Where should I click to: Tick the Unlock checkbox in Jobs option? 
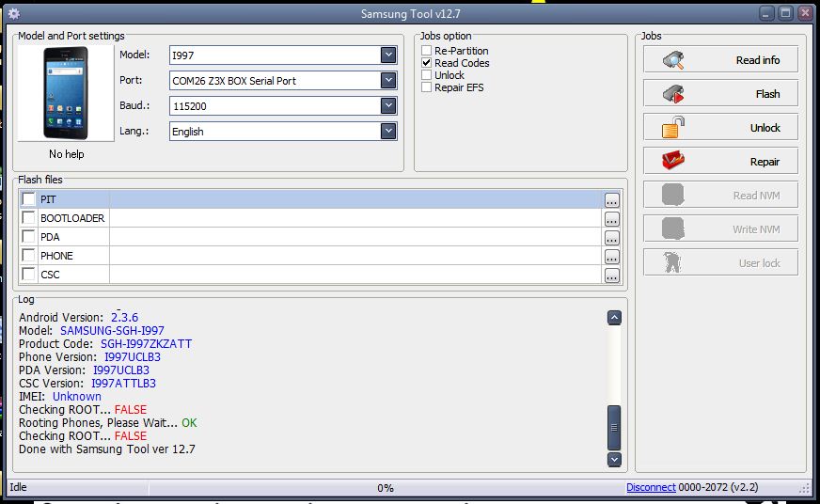427,75
